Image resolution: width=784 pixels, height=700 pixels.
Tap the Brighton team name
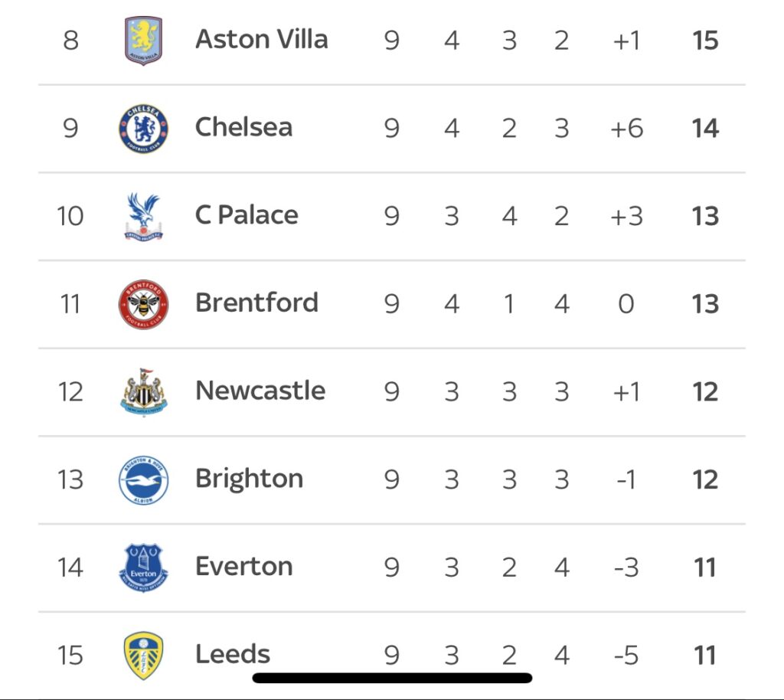[250, 479]
